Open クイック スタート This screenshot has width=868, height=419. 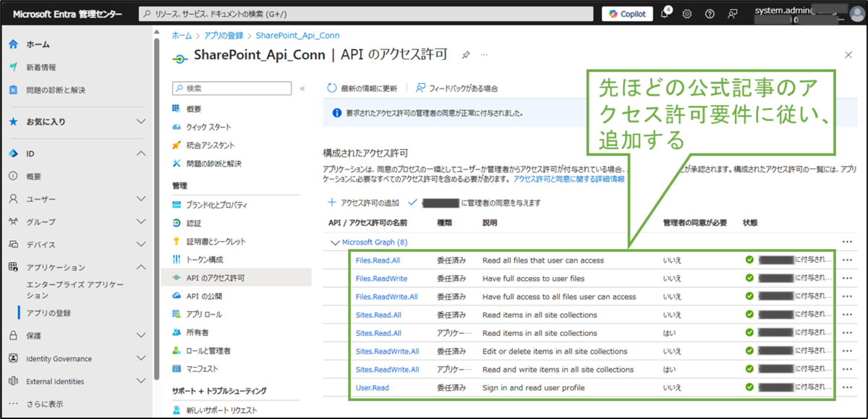209,127
